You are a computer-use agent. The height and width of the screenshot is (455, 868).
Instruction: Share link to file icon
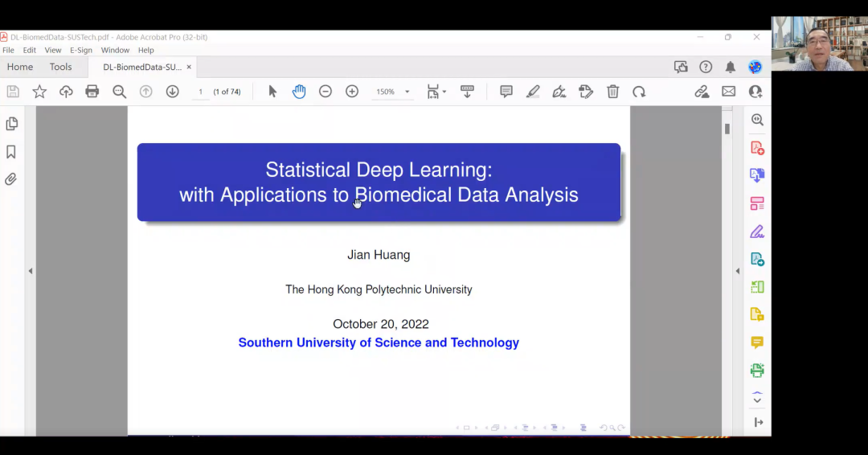[702, 92]
